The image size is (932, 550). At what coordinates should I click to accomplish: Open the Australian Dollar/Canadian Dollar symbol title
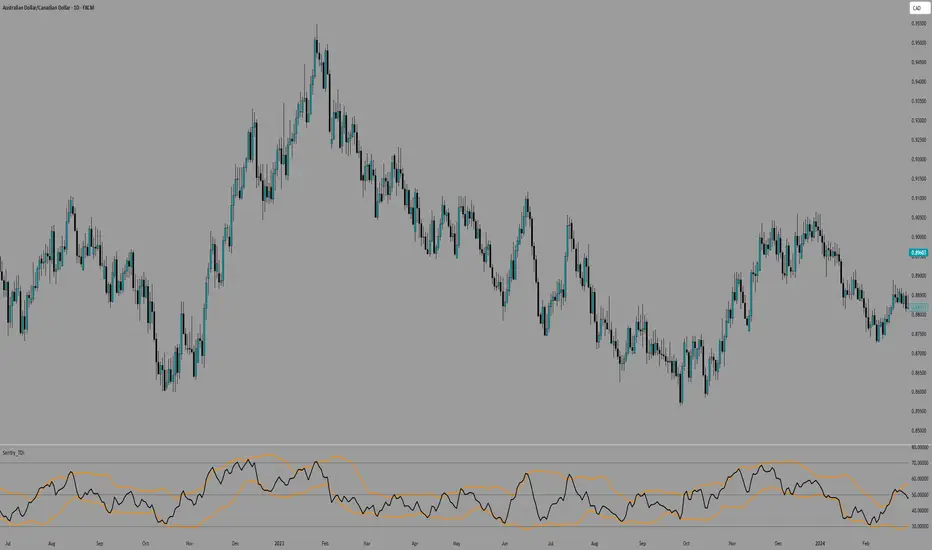click(x=48, y=8)
